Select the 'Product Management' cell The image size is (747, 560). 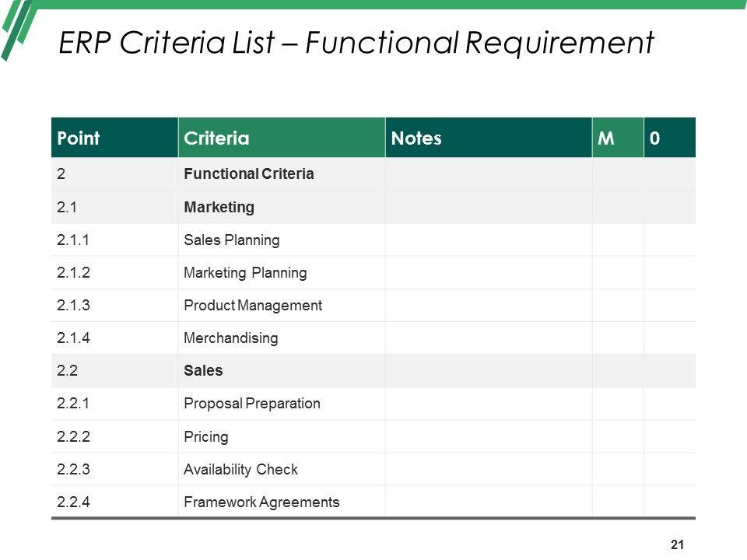click(253, 306)
